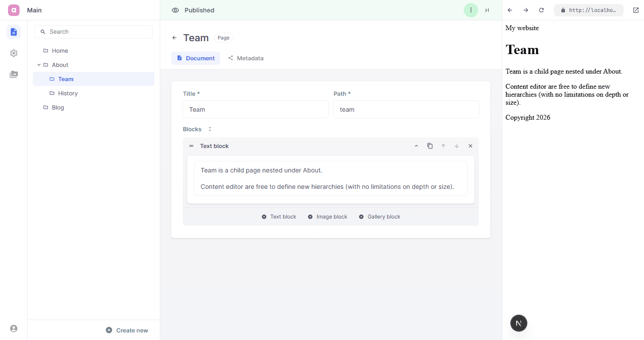Switch to the Metadata tab
The height and width of the screenshot is (340, 644).
[x=245, y=58]
